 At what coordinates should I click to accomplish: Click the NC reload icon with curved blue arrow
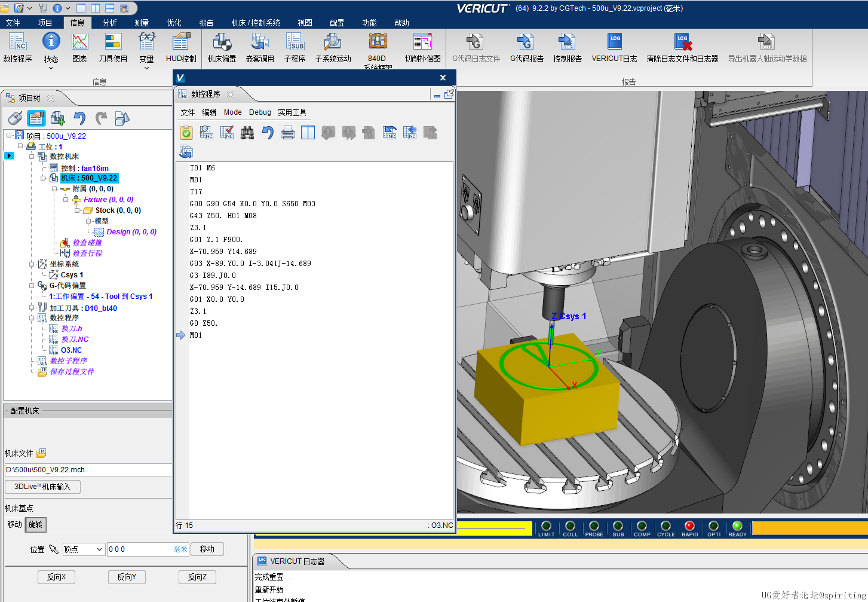point(389,133)
